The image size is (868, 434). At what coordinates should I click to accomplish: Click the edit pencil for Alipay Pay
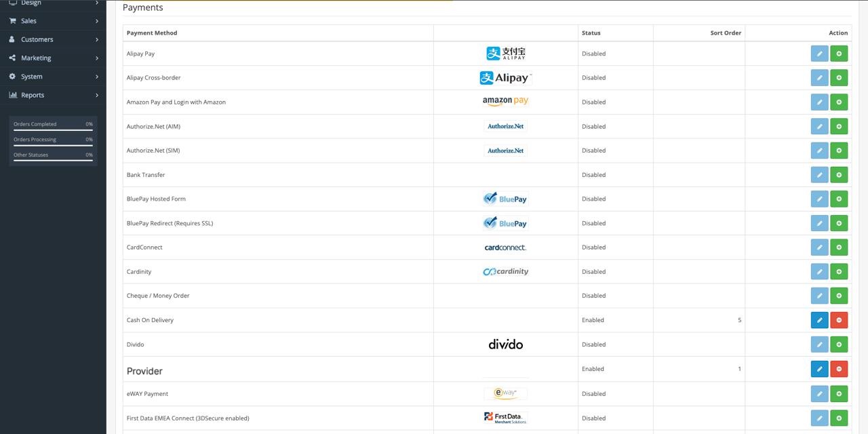coord(819,54)
